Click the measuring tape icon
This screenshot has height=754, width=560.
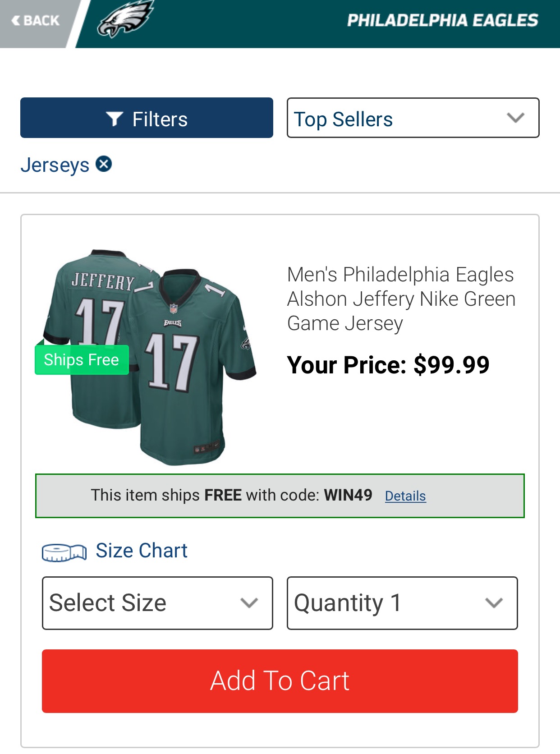[64, 552]
